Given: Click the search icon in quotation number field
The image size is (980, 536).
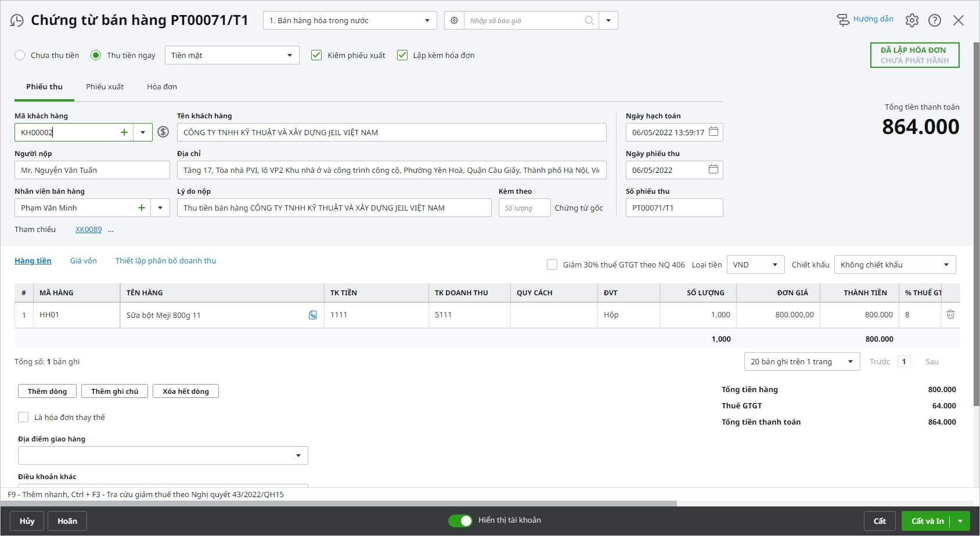Looking at the screenshot, I should pyautogui.click(x=589, y=21).
